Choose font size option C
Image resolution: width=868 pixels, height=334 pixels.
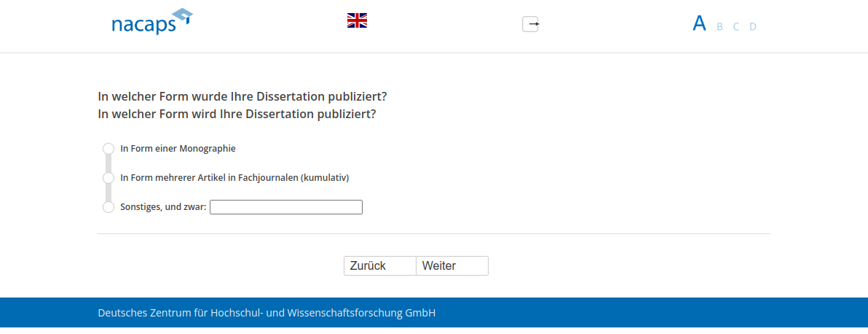(x=736, y=27)
